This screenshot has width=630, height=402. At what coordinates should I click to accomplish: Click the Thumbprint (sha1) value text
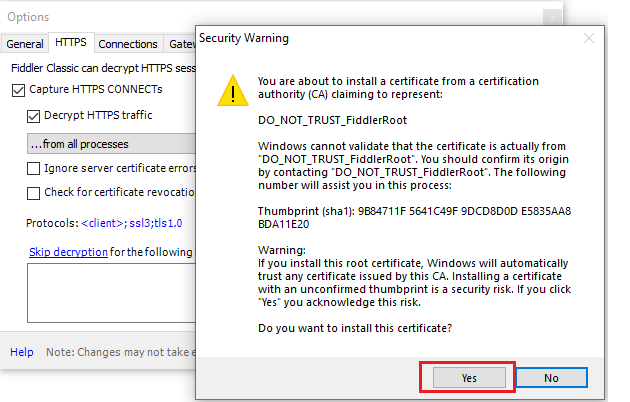tap(414, 217)
